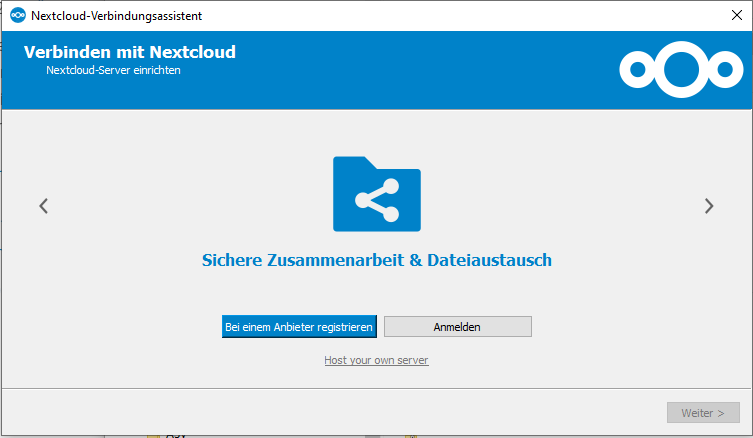Go to the previous slide with the left chevron
753x438 pixels.
pos(44,206)
